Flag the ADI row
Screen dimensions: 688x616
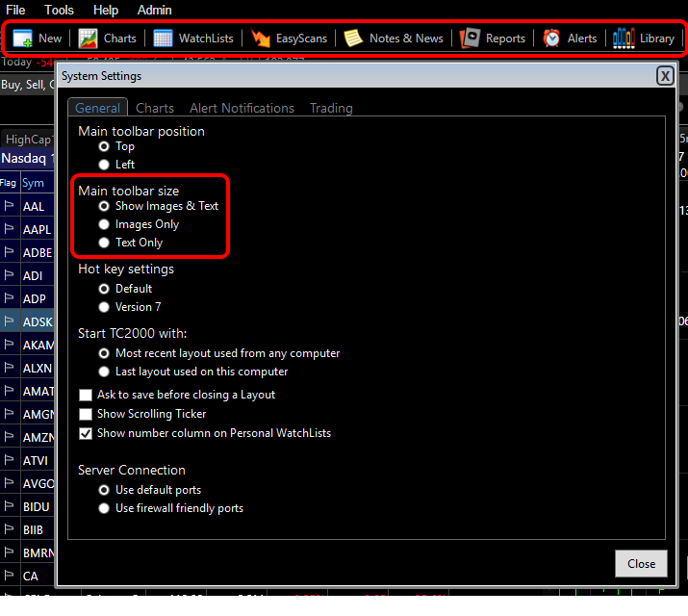point(10,275)
